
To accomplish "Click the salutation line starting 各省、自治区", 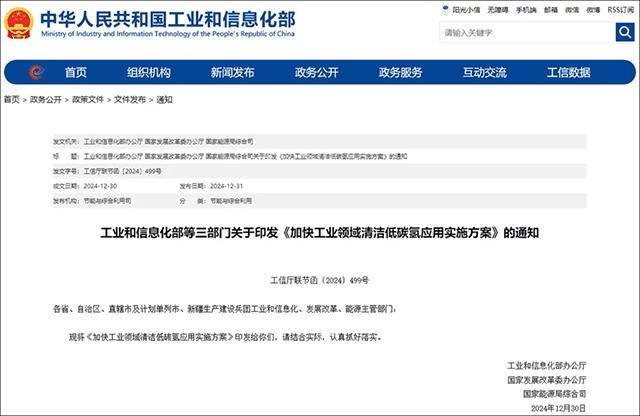I will coord(225,309).
